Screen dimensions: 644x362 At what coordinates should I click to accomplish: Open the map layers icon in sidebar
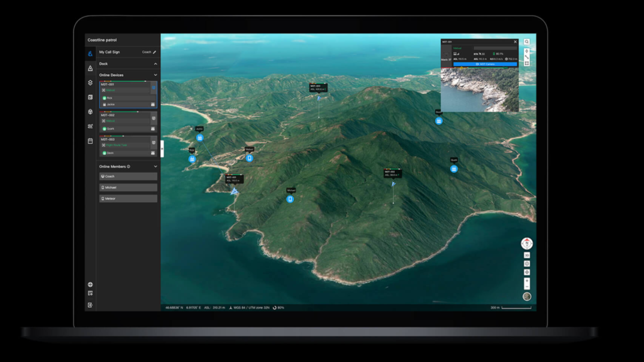pyautogui.click(x=90, y=82)
